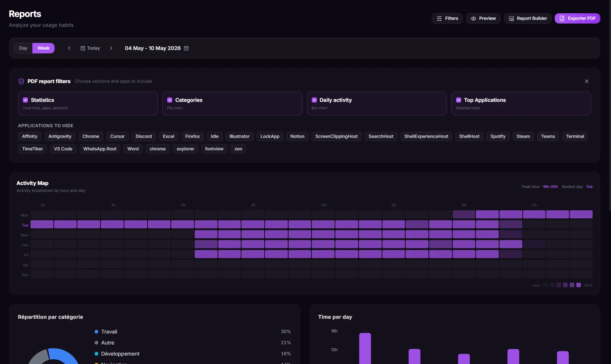
Task: Click the blue Travail legend dot
Action: pyautogui.click(x=96, y=332)
